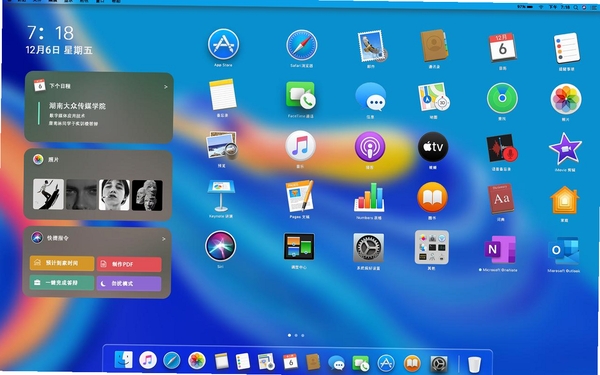Launch iMovie with the star icon

coord(565,149)
